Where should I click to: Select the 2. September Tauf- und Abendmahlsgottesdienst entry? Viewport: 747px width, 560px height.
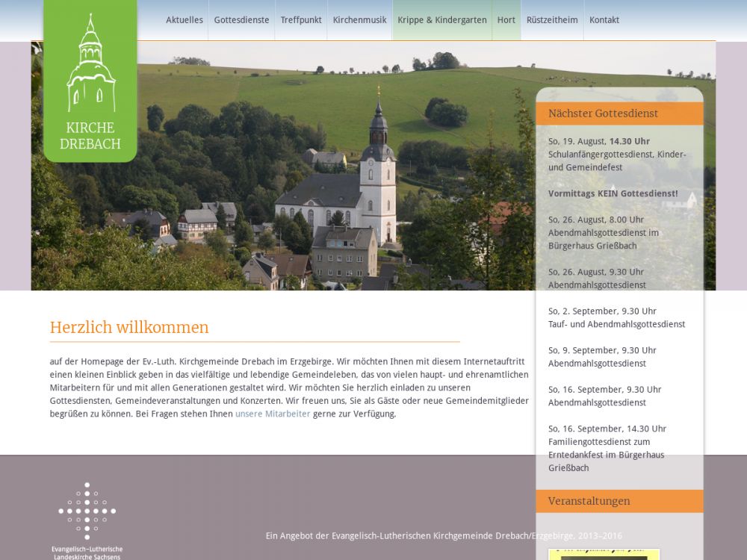[x=616, y=318]
